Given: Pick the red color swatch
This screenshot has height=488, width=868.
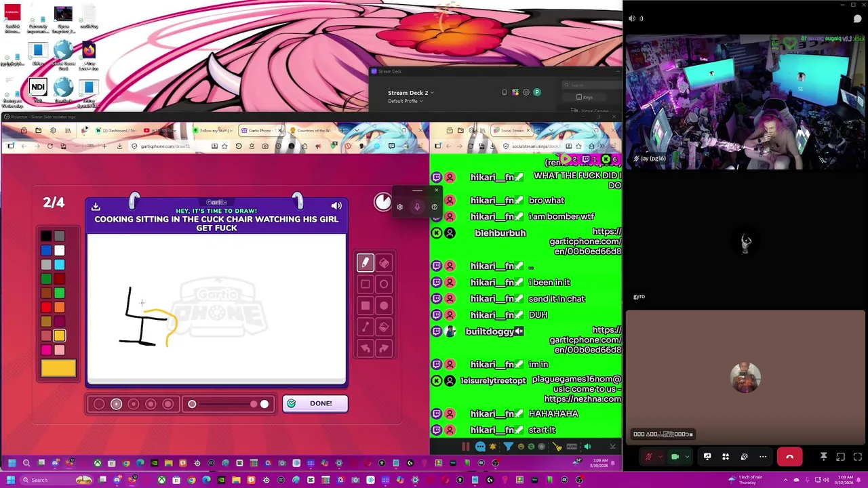Looking at the screenshot, I should pyautogui.click(x=46, y=307).
